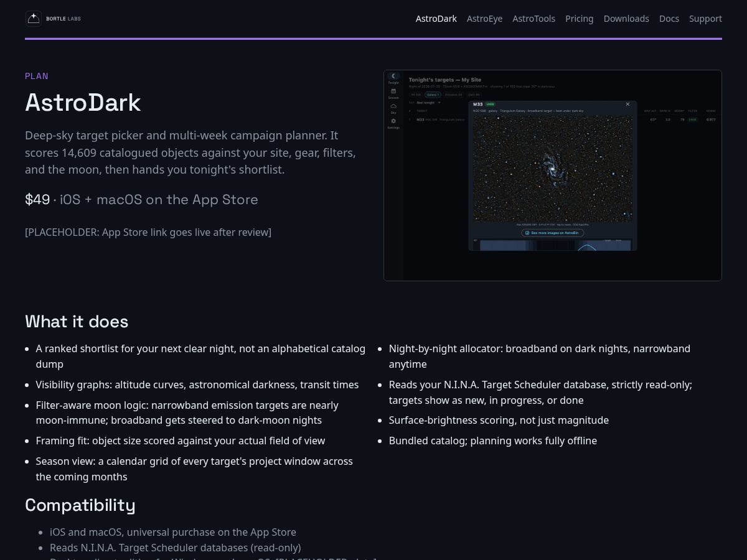This screenshot has width=747, height=560.
Task: Click the M33 galaxy image in preview
Action: coord(553,169)
